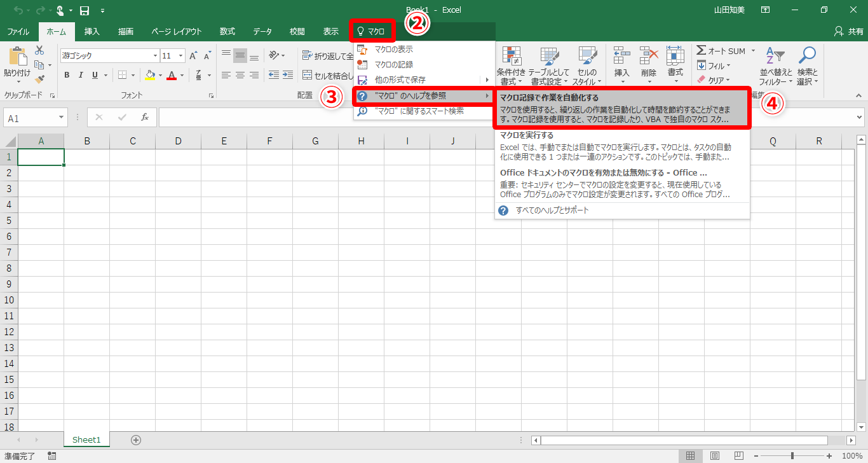Click the Cut scissors icon
This screenshot has width=868, height=463.
pyautogui.click(x=39, y=50)
